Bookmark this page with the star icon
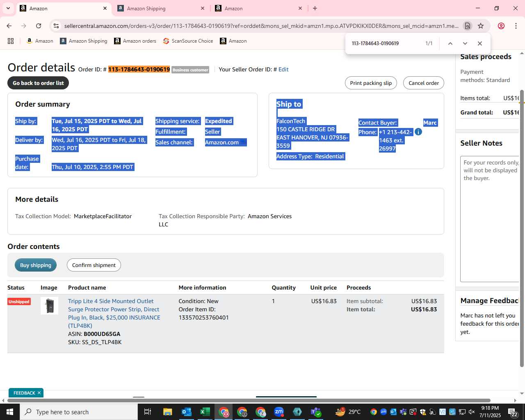525x420 pixels. coord(481,26)
